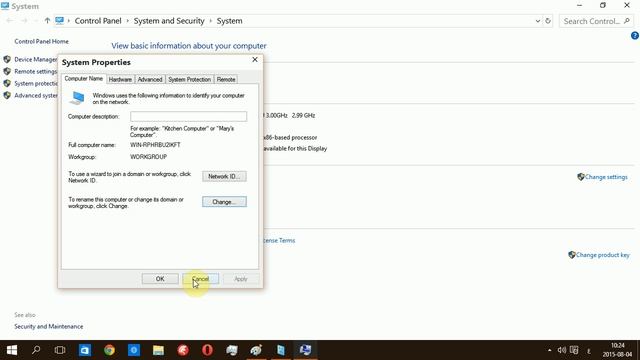This screenshot has height=360, width=640.
Task: Refresh the Control Panel address bar
Action: (548, 21)
